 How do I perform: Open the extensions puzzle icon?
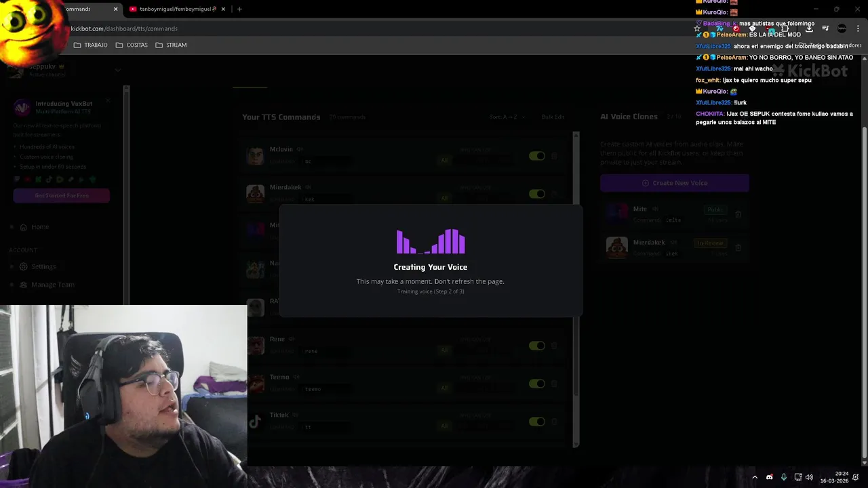click(785, 28)
